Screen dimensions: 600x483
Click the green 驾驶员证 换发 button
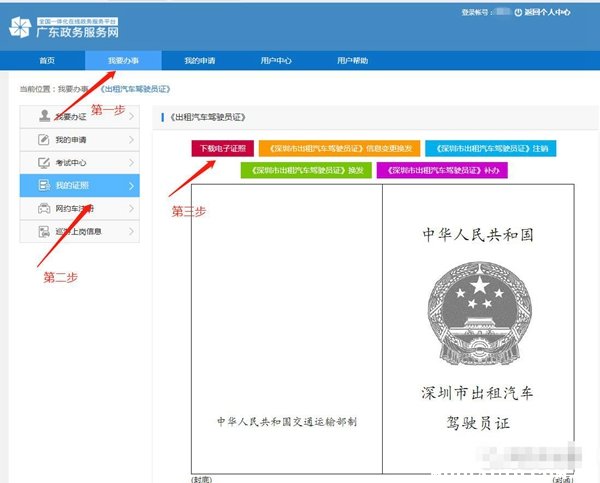click(306, 170)
